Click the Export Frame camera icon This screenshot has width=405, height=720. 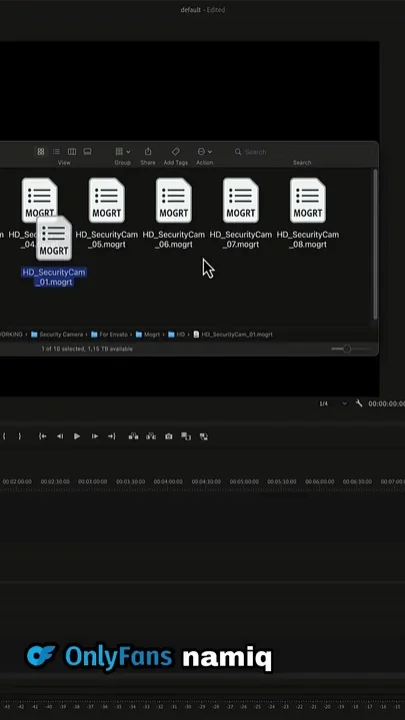click(x=169, y=436)
